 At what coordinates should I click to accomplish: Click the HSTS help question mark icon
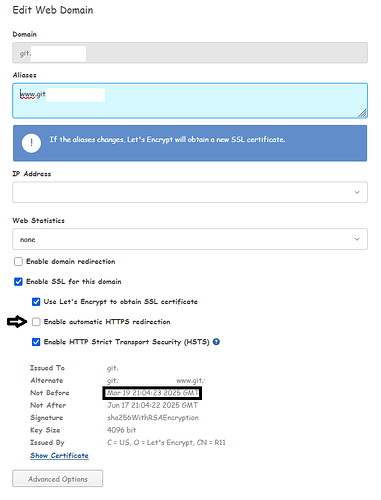[216, 342]
